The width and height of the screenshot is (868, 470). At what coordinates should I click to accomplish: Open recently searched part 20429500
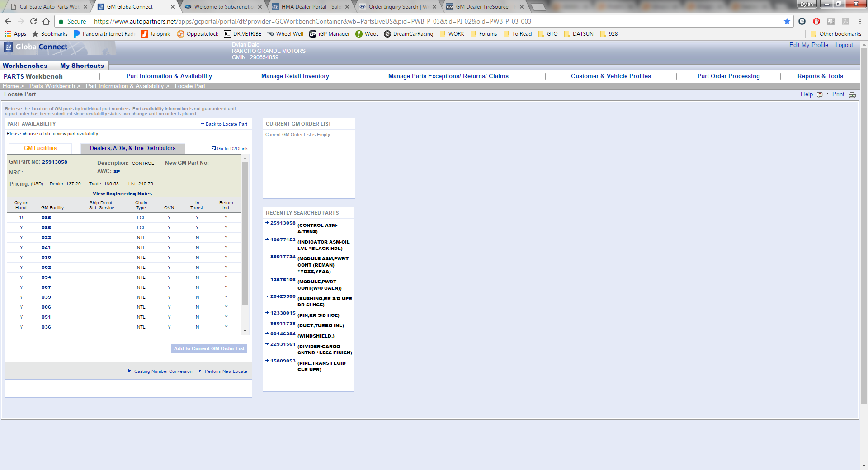click(283, 296)
